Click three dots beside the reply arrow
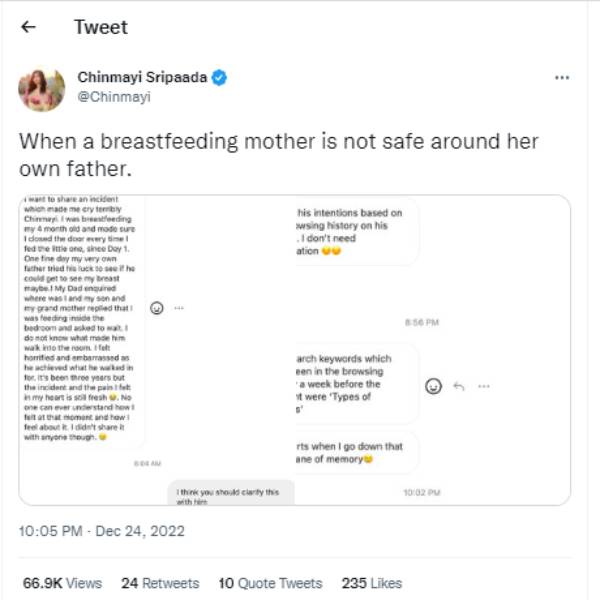600x600 pixels. 484,385
